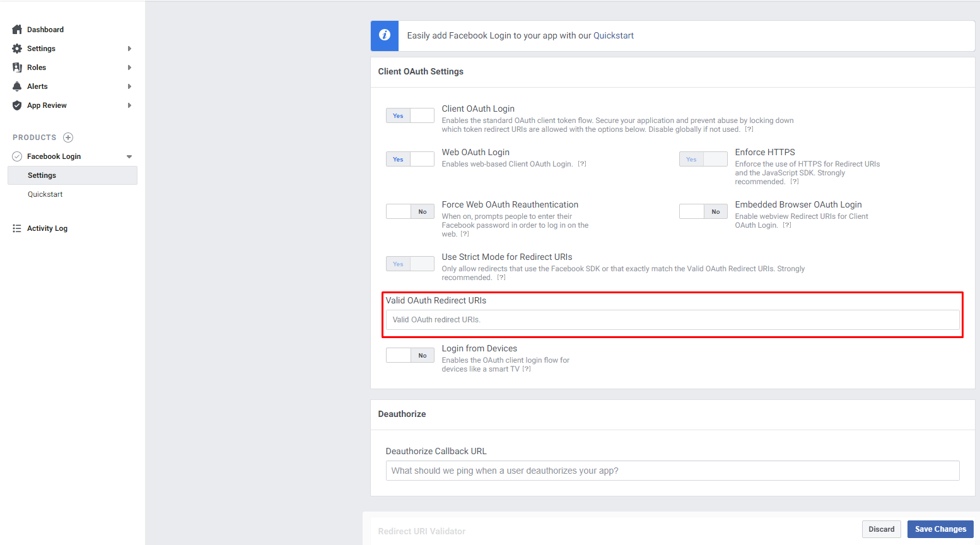Click the App Review shield icon
This screenshot has height=545, width=980.
tap(17, 105)
